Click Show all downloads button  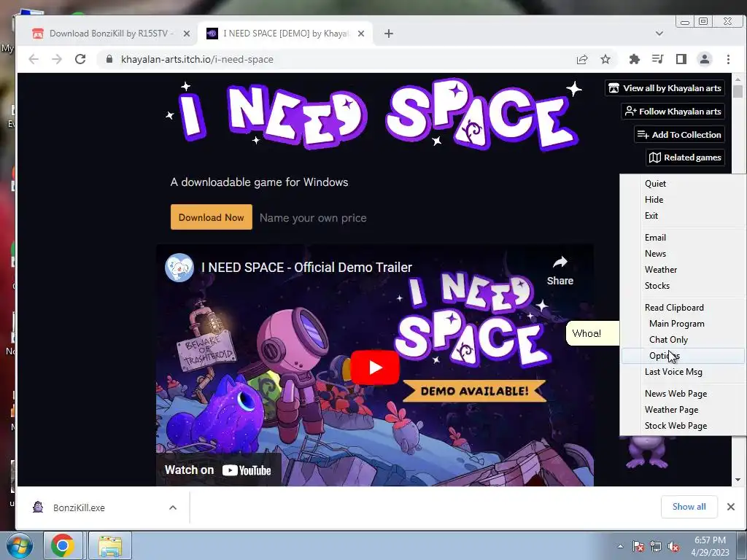(689, 507)
